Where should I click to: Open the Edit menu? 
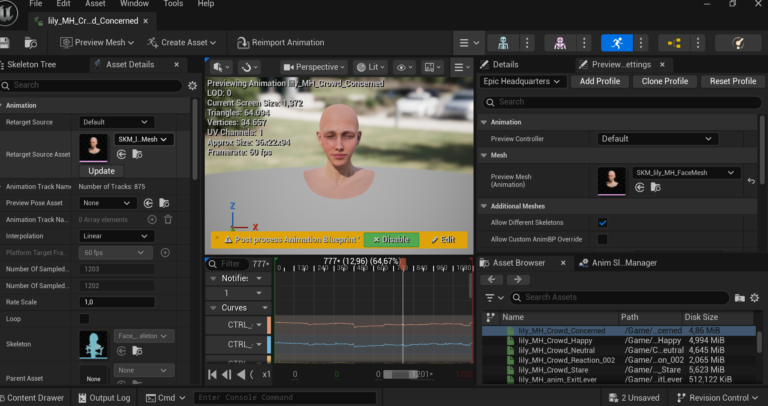63,4
